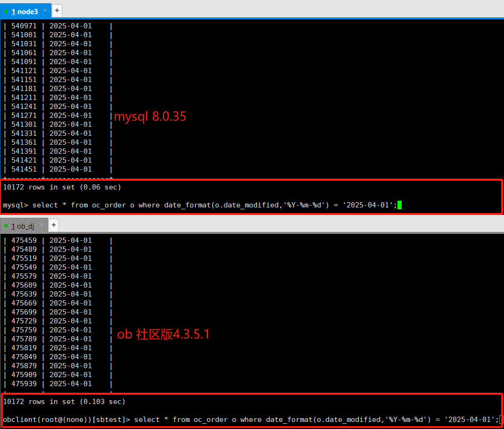Select the row value 475609

(x=24, y=285)
